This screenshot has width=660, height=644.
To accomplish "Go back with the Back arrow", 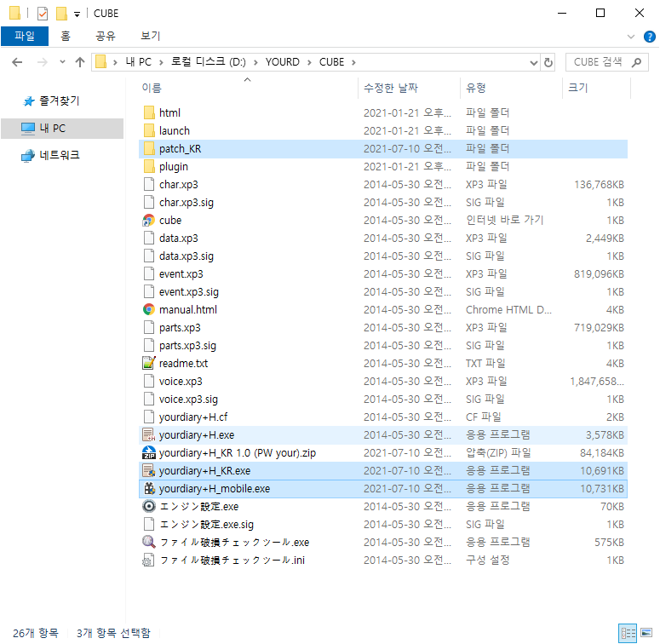I will click(x=17, y=62).
